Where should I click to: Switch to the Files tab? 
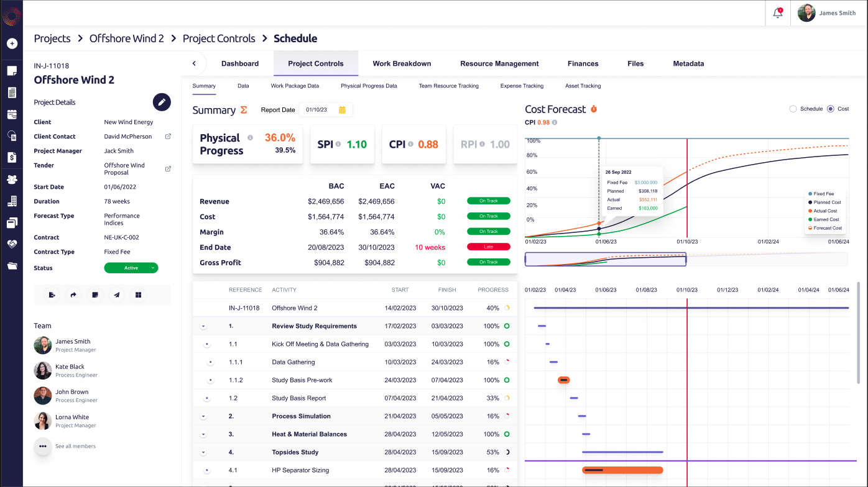point(635,63)
